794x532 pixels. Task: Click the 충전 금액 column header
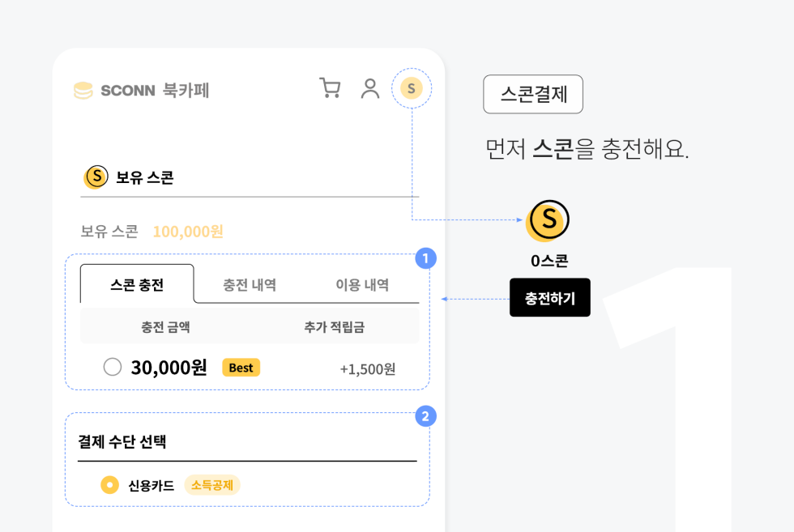tap(165, 327)
